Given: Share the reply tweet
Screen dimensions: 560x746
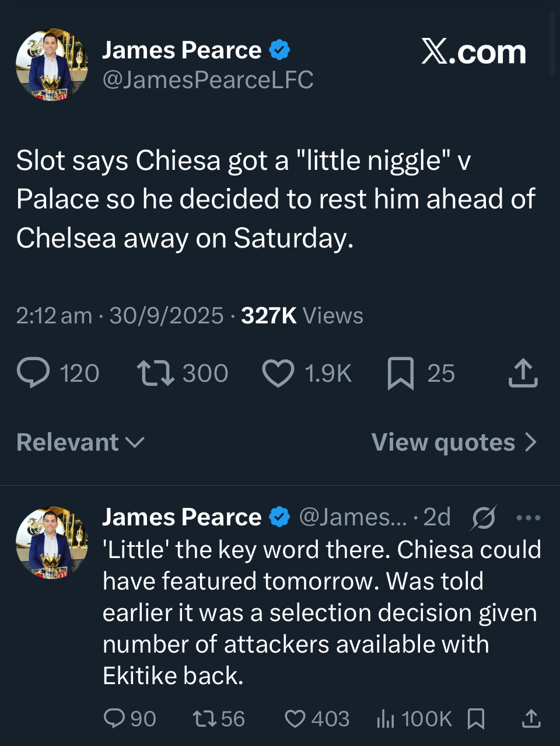Looking at the screenshot, I should tap(531, 719).
